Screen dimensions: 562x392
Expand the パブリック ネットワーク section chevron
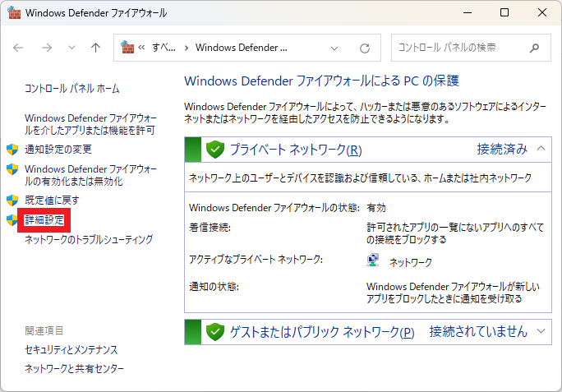tap(541, 331)
